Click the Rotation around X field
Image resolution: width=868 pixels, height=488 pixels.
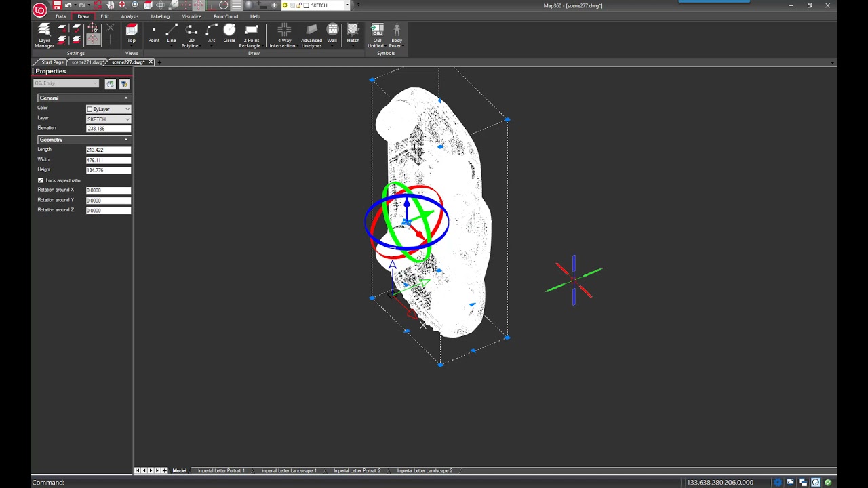tap(108, 190)
